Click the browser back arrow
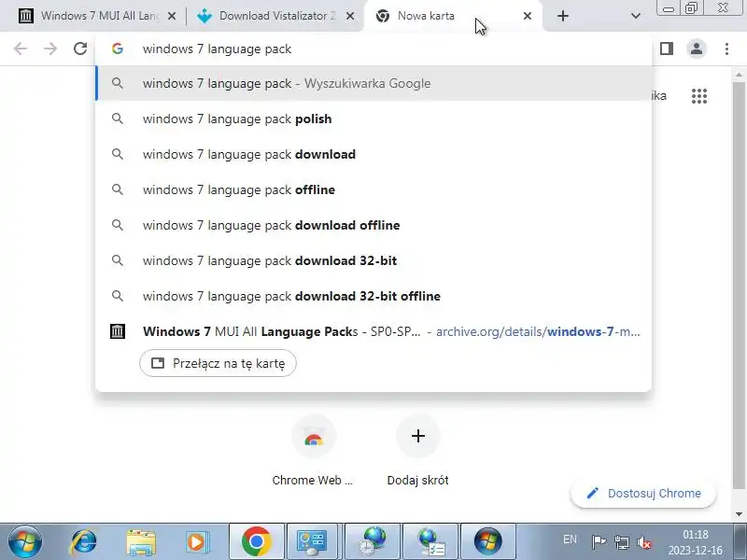The height and width of the screenshot is (560, 747). point(21,49)
